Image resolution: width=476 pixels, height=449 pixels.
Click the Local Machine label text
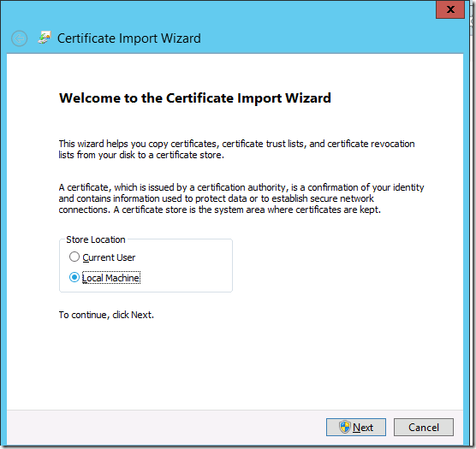(x=110, y=278)
